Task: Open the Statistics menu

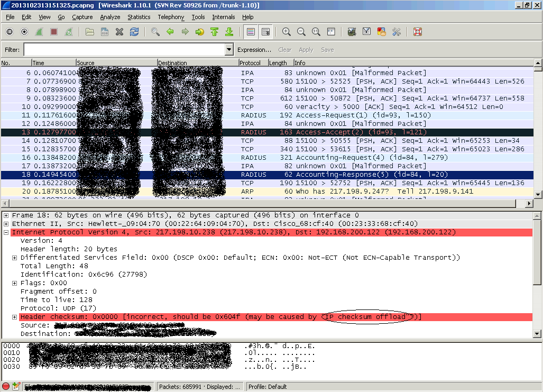Action: pyautogui.click(x=139, y=17)
